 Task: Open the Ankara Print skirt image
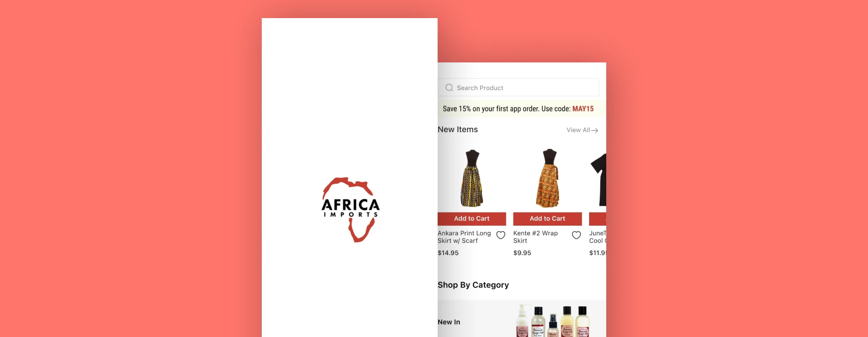coord(472,178)
